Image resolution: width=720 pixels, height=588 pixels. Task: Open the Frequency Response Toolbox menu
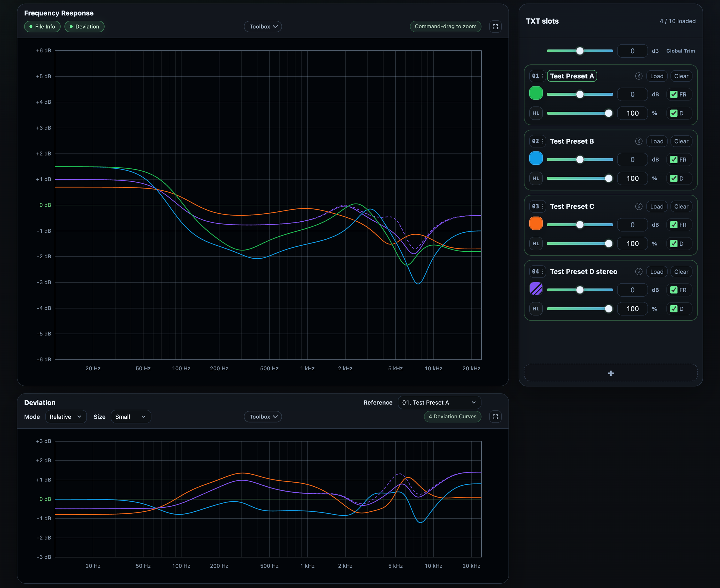click(263, 27)
